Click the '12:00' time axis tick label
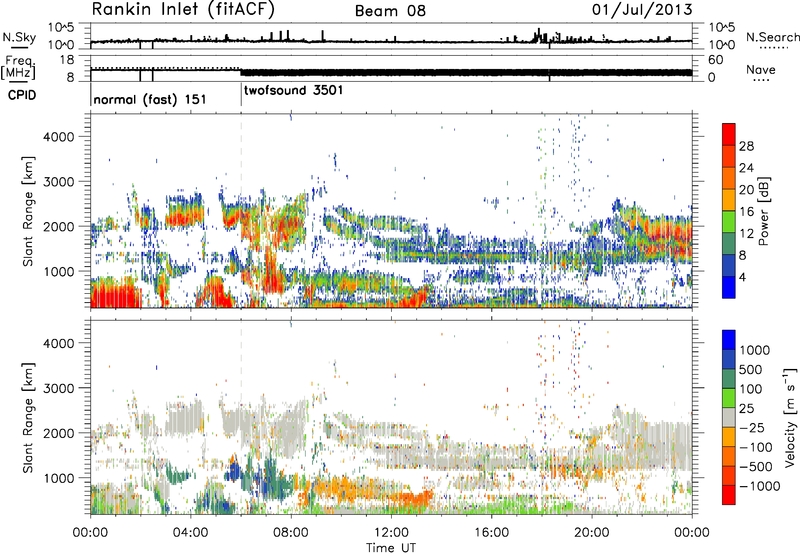800x554 pixels. (391, 533)
